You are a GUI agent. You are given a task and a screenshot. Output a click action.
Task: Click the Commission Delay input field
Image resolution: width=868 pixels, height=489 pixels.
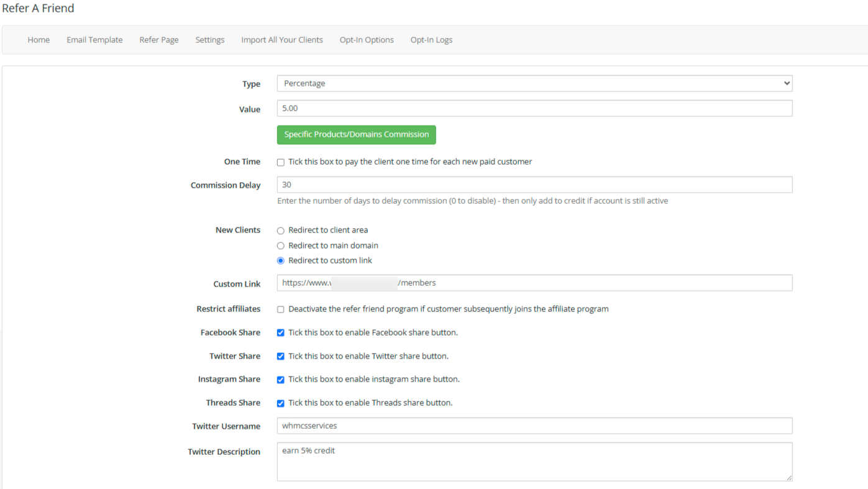pyautogui.click(x=534, y=185)
